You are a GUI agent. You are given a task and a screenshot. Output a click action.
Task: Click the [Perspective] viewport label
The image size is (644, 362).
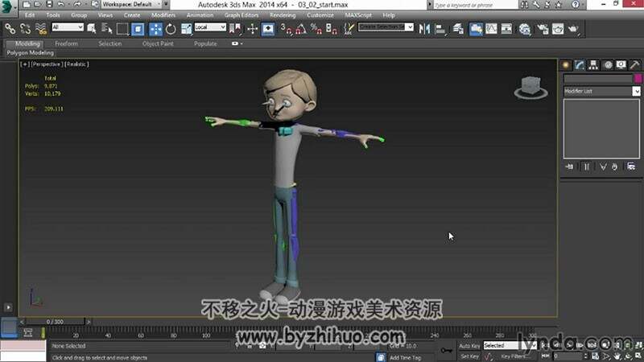click(x=47, y=64)
